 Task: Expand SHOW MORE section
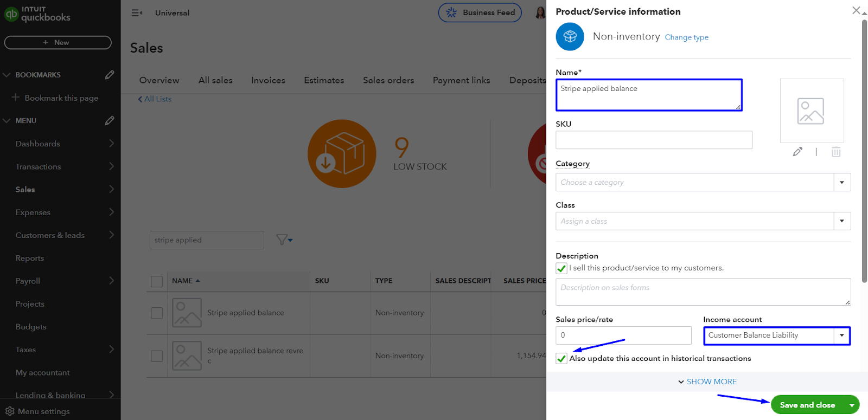(707, 382)
